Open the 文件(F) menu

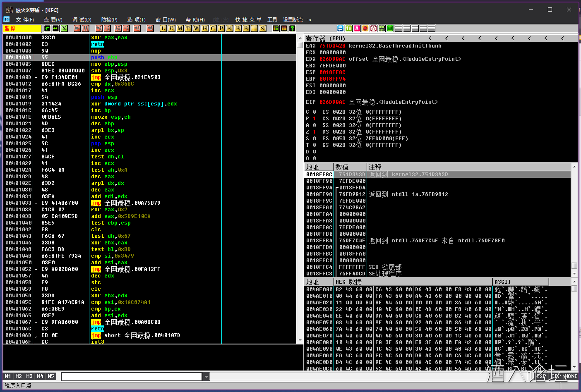25,19
